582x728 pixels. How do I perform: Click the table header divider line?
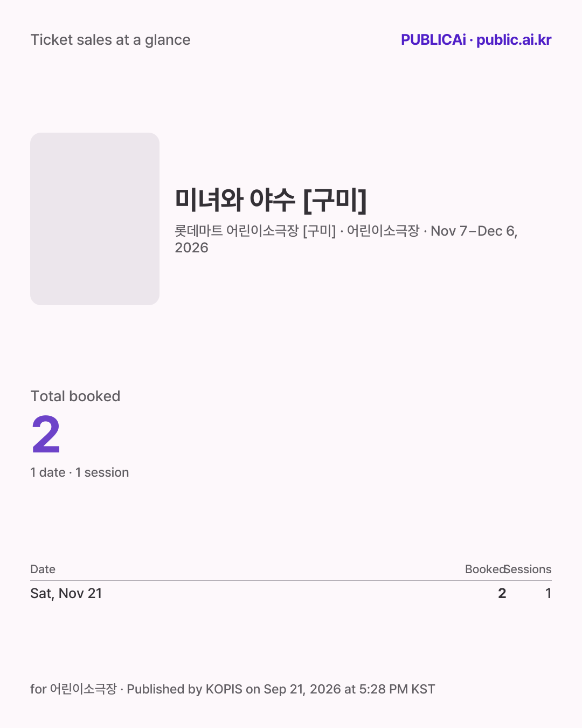[291, 580]
